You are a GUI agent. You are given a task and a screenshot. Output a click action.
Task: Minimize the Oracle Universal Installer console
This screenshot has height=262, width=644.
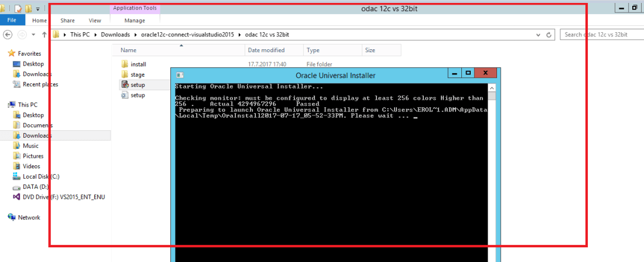[x=454, y=74]
